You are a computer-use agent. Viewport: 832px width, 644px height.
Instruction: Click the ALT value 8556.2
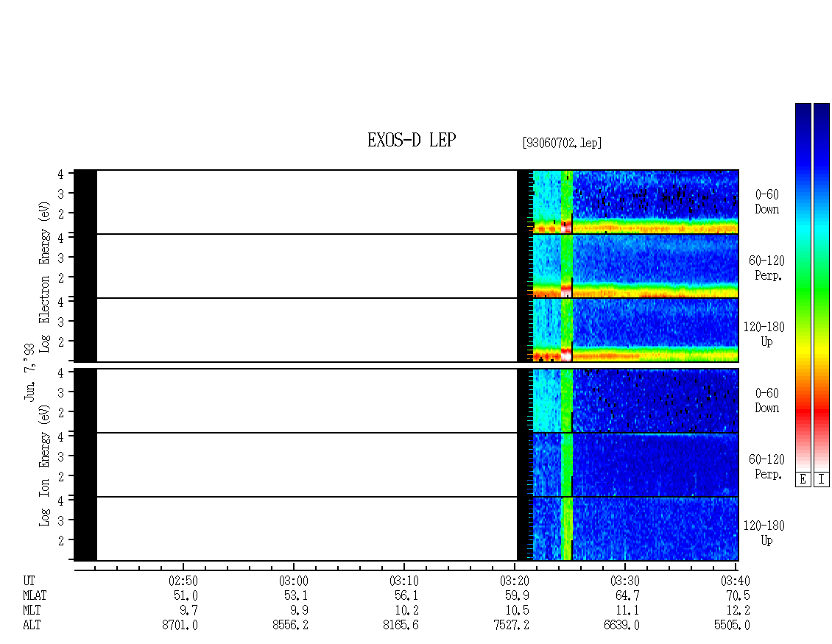click(290, 626)
